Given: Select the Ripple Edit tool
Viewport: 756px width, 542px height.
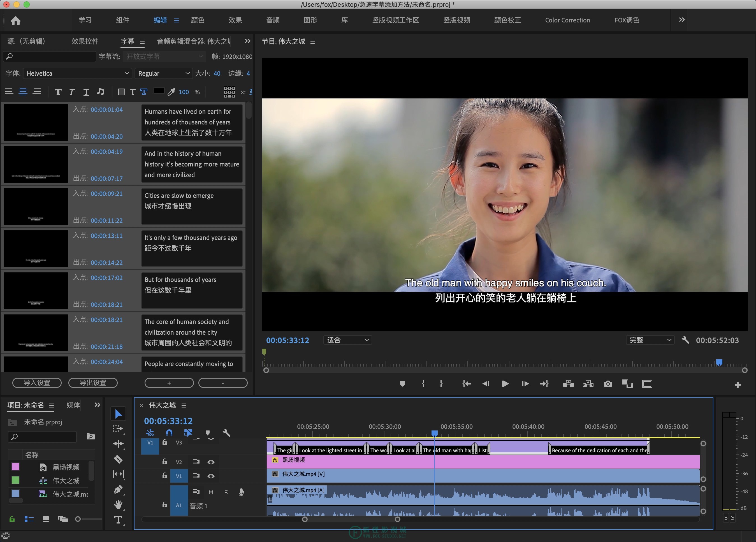Looking at the screenshot, I should coord(118,444).
